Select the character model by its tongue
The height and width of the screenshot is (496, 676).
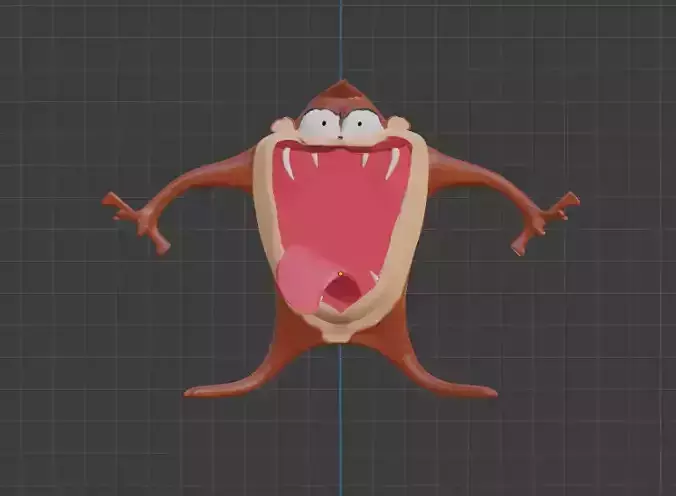click(302, 279)
